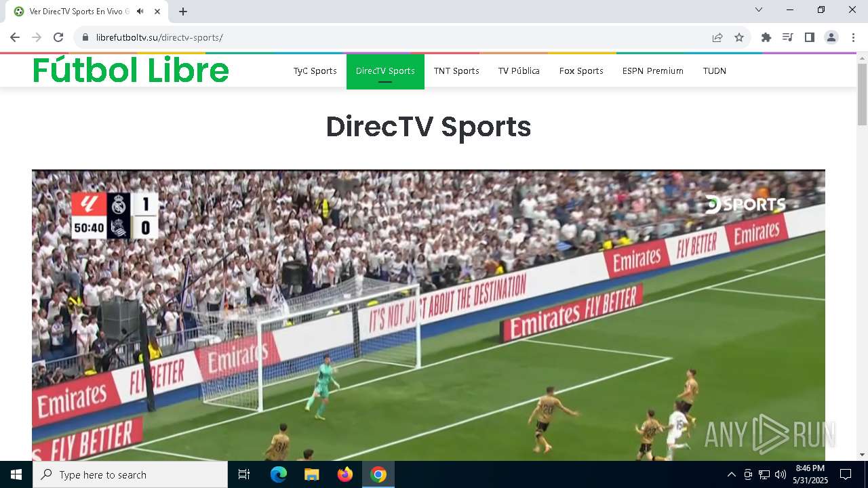Toggle the browser side panel icon
Screen dimensions: 868x488
(x=810, y=37)
